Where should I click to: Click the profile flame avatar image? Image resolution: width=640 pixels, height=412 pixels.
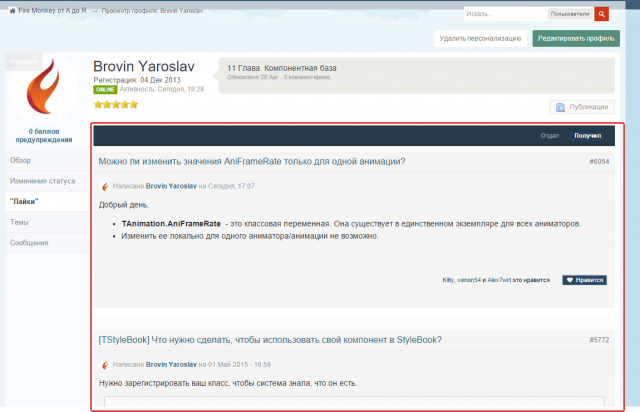click(x=43, y=87)
